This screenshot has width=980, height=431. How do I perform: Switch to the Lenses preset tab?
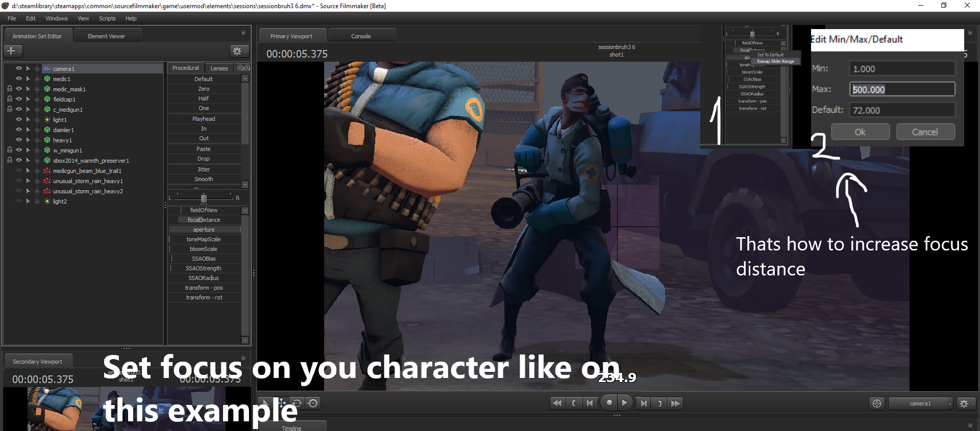pos(219,68)
